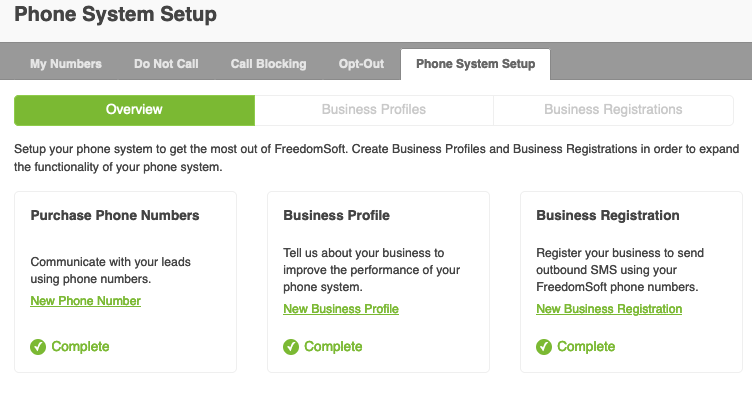Select the Phone System Setup tab
Viewport: 752px width, 412px height.
[475, 64]
